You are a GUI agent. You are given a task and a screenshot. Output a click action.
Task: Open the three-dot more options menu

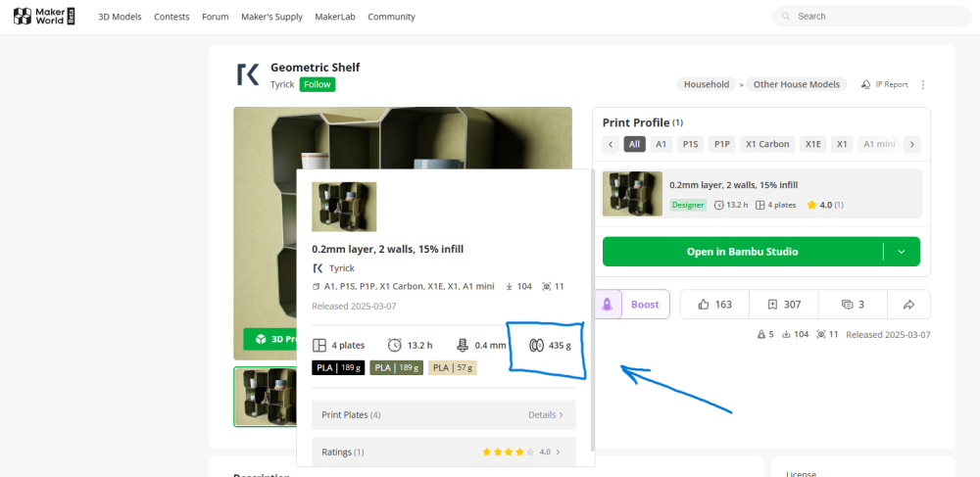tap(923, 84)
